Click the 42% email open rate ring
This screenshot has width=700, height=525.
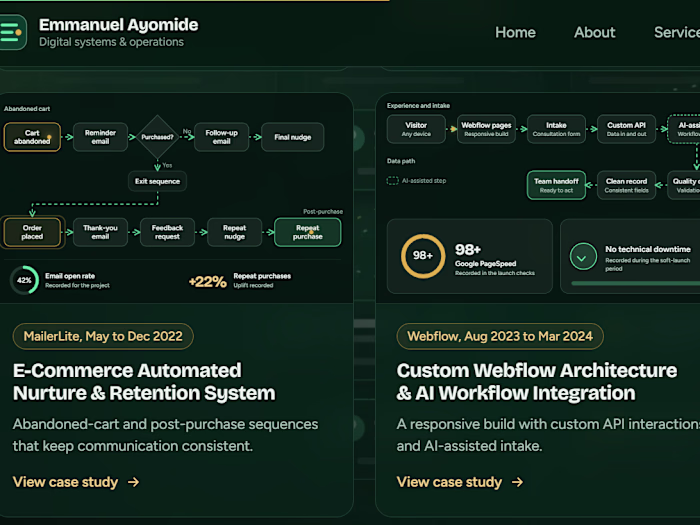(x=24, y=280)
